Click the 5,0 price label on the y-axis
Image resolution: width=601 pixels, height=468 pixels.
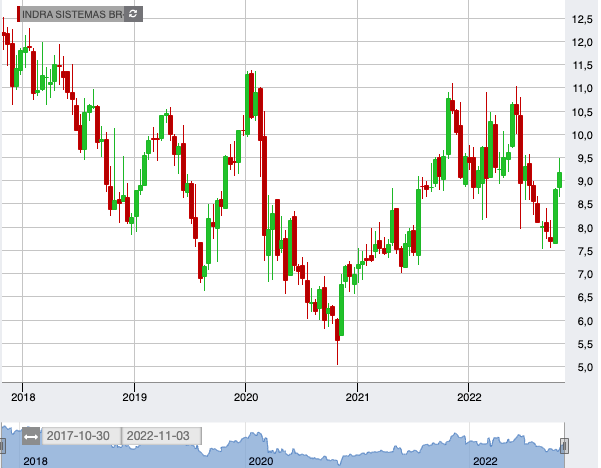[585, 367]
